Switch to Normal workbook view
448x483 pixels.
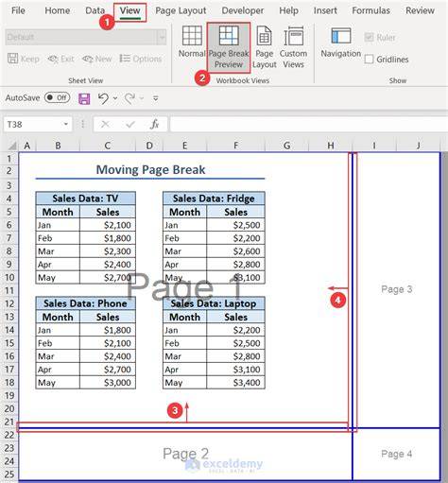coord(192,43)
